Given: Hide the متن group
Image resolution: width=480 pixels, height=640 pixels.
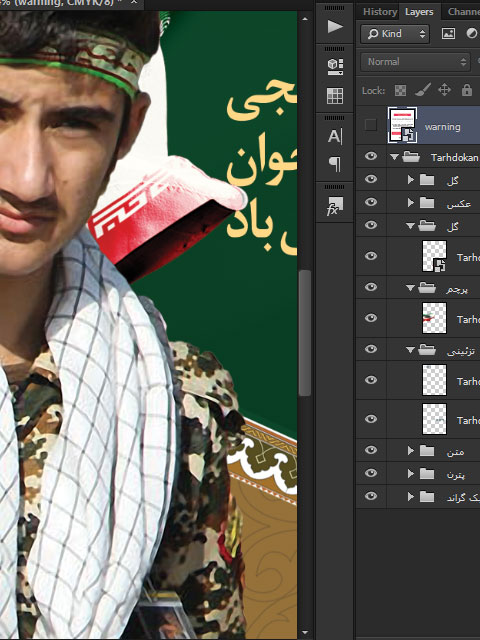Looking at the screenshot, I should (x=371, y=450).
